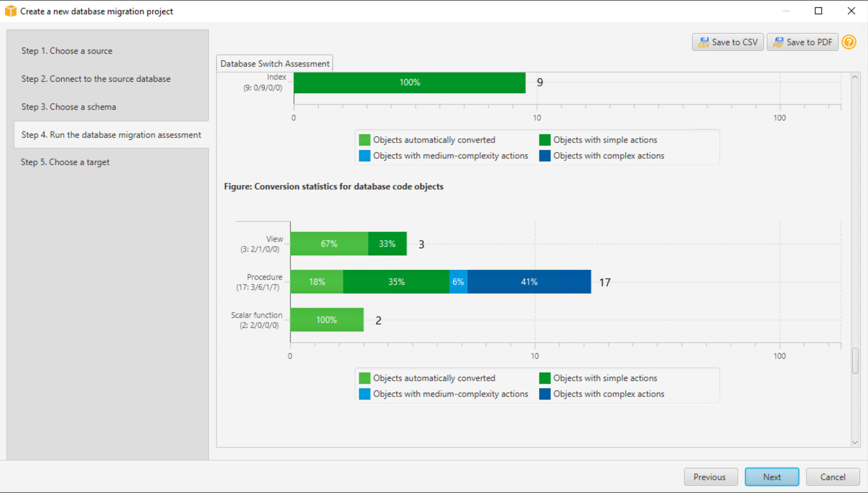Cancel the migration project wizard

tap(832, 477)
